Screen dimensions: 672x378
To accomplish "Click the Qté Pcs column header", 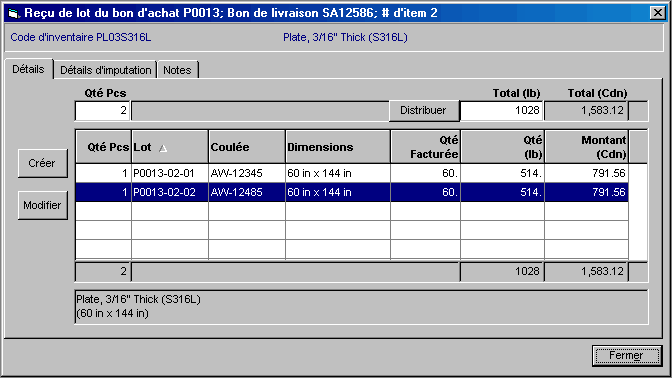I will click(103, 147).
